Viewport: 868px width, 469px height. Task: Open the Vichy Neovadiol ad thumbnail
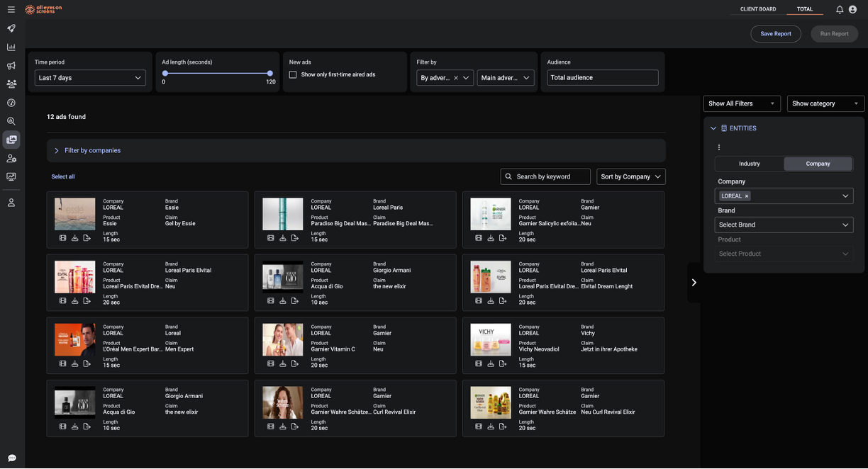pos(491,339)
